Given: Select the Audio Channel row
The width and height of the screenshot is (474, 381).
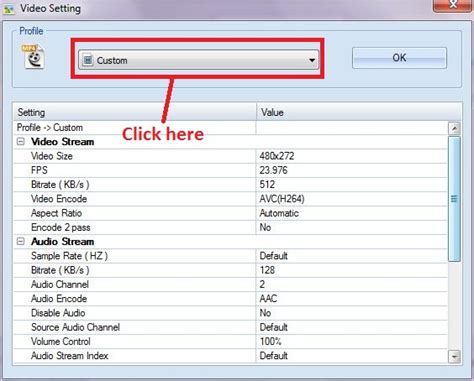Looking at the screenshot, I should 231,284.
